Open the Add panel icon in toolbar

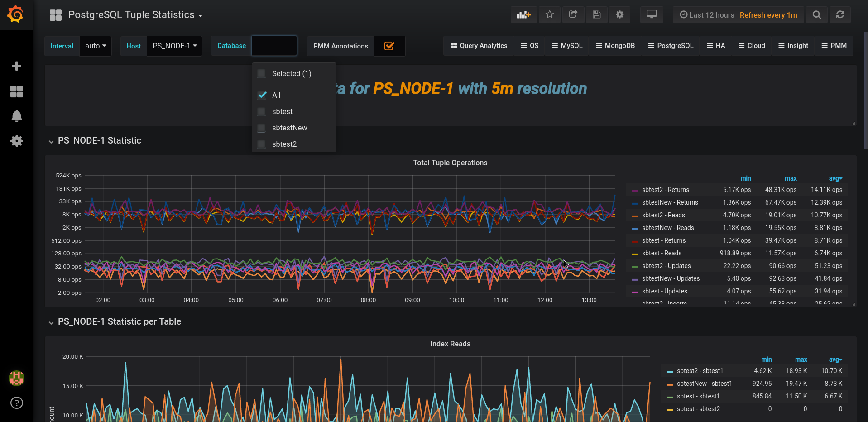click(524, 15)
